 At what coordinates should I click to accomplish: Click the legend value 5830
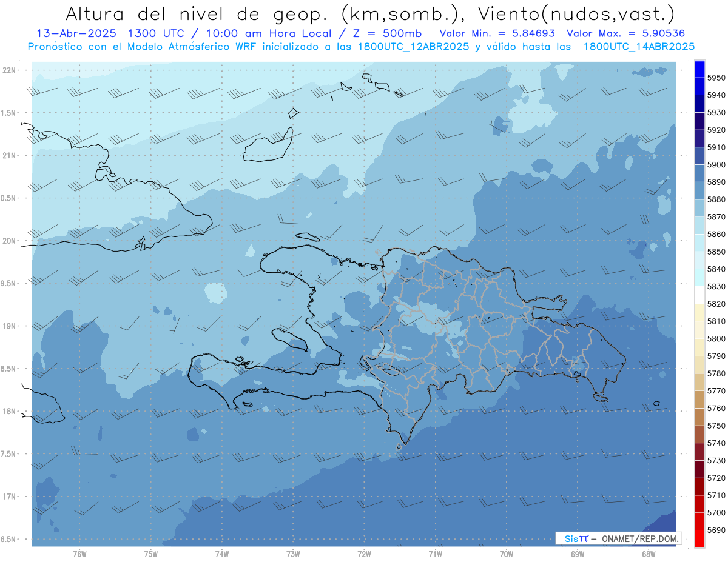pyautogui.click(x=716, y=286)
